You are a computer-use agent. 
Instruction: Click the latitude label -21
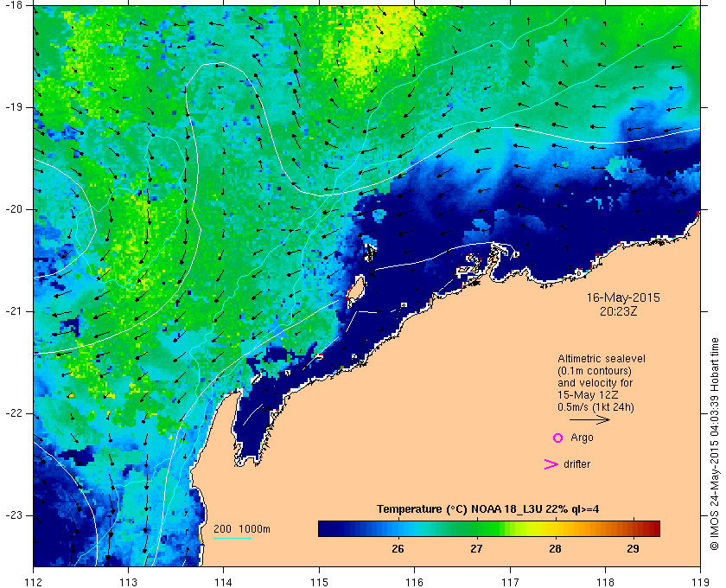(14, 311)
